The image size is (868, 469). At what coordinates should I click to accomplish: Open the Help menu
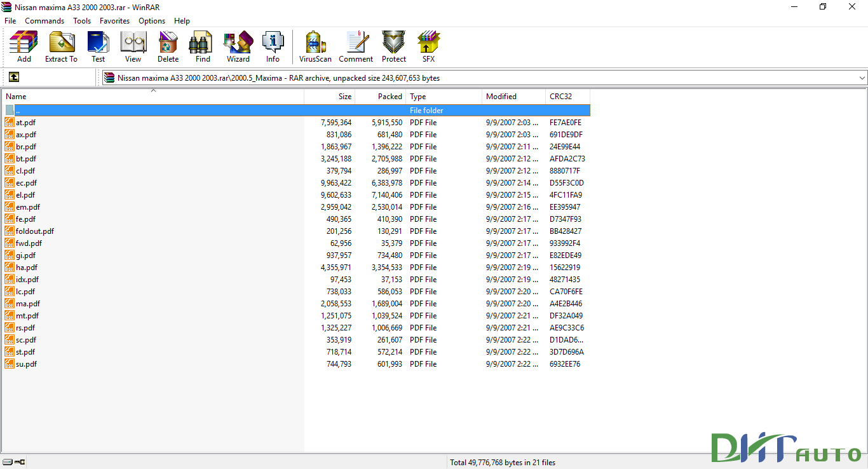coord(182,21)
